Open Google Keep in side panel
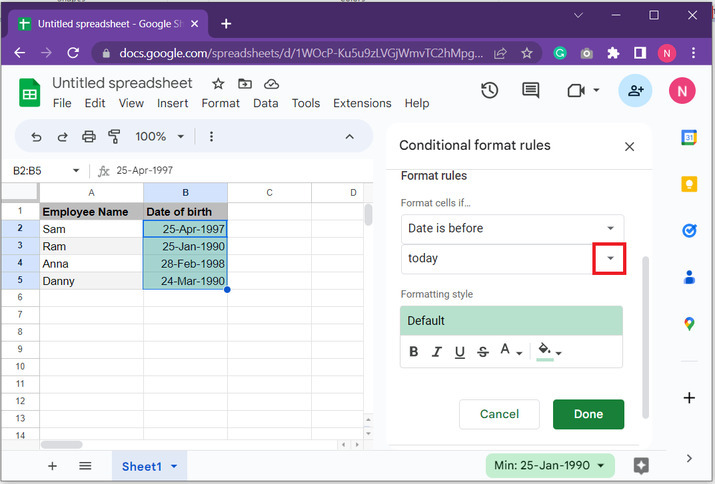 (689, 184)
